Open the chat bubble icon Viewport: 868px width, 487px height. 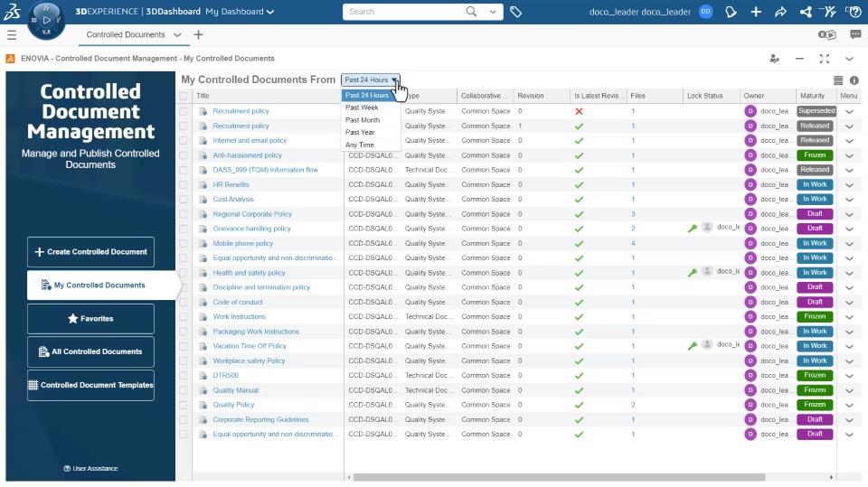click(855, 35)
